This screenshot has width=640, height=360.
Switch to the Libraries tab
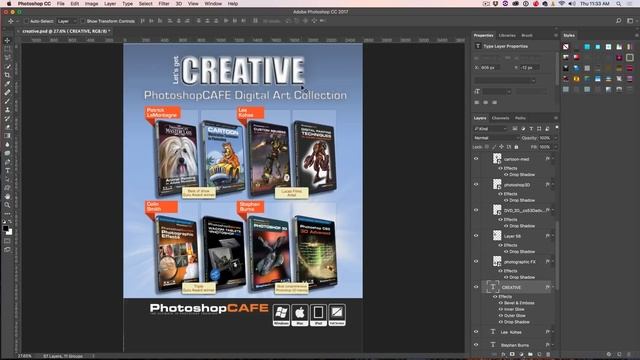[x=507, y=36]
